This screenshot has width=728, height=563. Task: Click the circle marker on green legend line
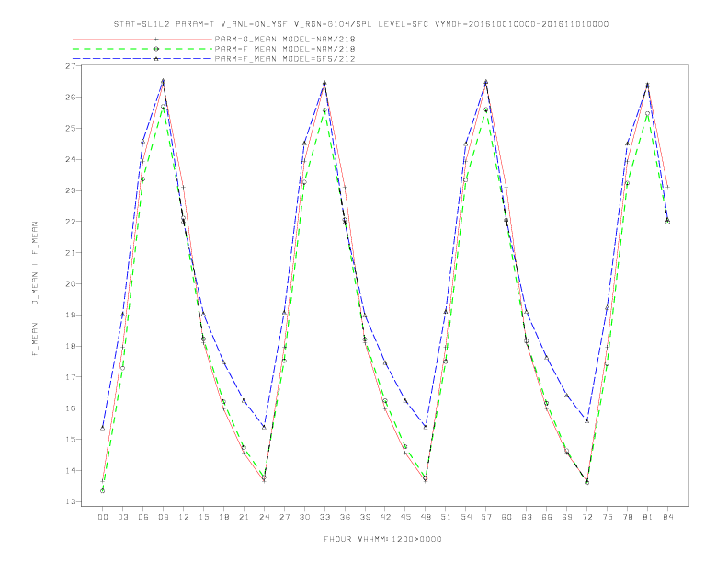[x=156, y=49]
